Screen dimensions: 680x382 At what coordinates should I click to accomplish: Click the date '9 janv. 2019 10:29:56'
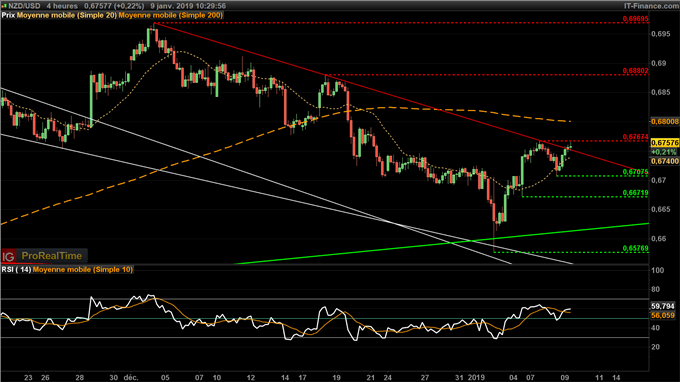tap(188, 6)
